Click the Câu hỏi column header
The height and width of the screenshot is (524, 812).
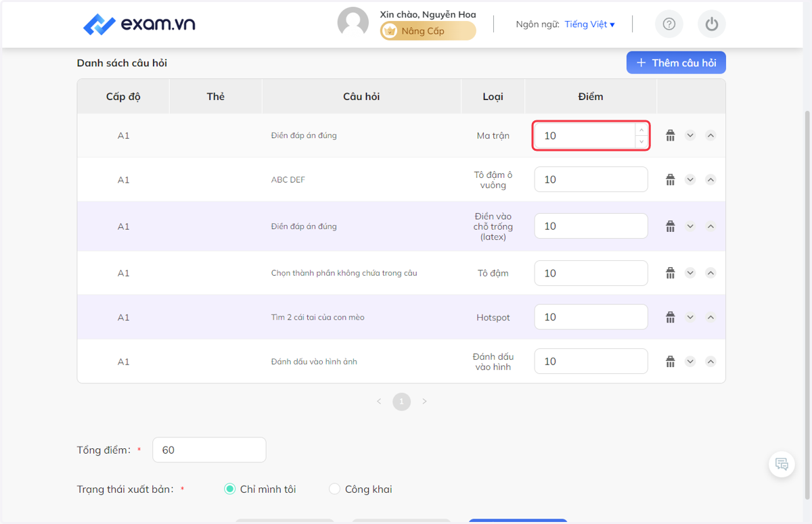pyautogui.click(x=361, y=97)
